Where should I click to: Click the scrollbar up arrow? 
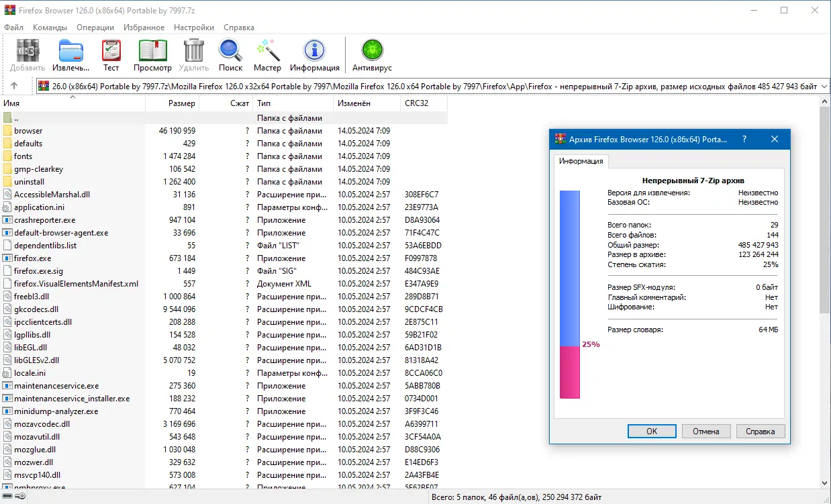click(825, 101)
